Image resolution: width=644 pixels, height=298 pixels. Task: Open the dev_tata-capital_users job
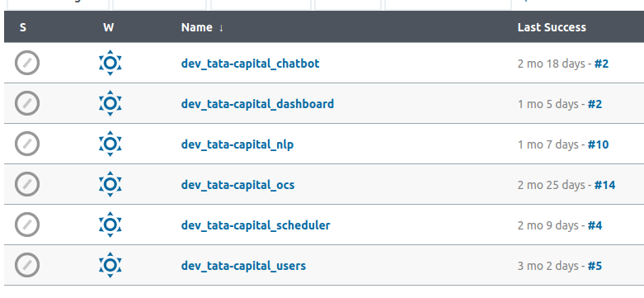click(243, 266)
